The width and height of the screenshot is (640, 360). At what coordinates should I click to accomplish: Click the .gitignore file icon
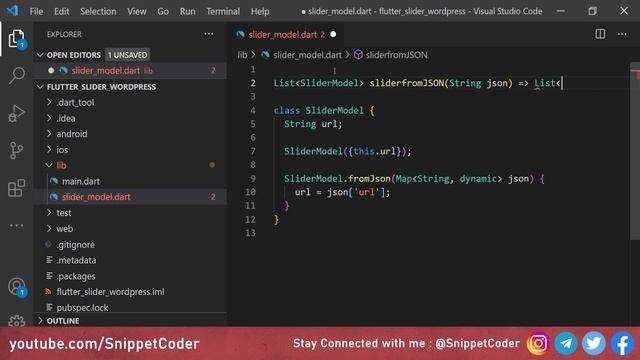49,244
